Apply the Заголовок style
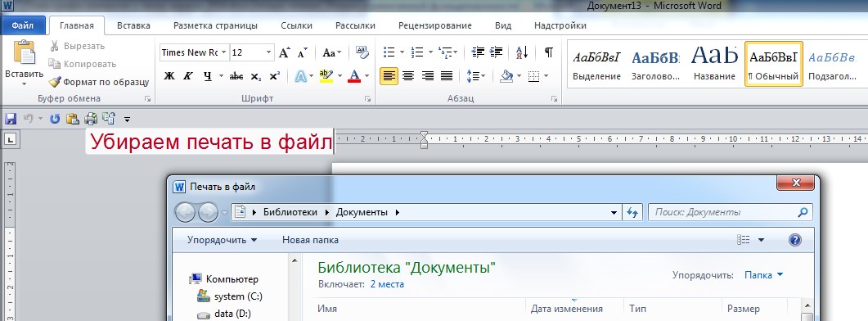 (x=655, y=64)
